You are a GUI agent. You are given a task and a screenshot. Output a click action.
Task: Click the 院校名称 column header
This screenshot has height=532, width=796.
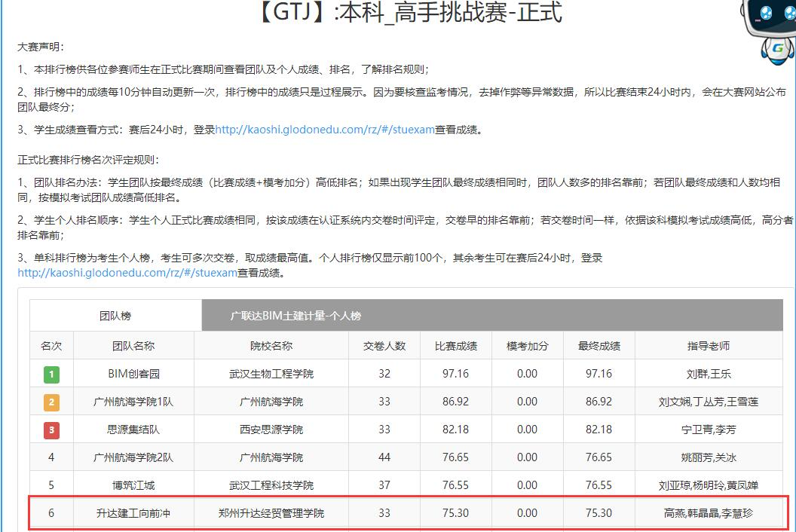(x=271, y=346)
